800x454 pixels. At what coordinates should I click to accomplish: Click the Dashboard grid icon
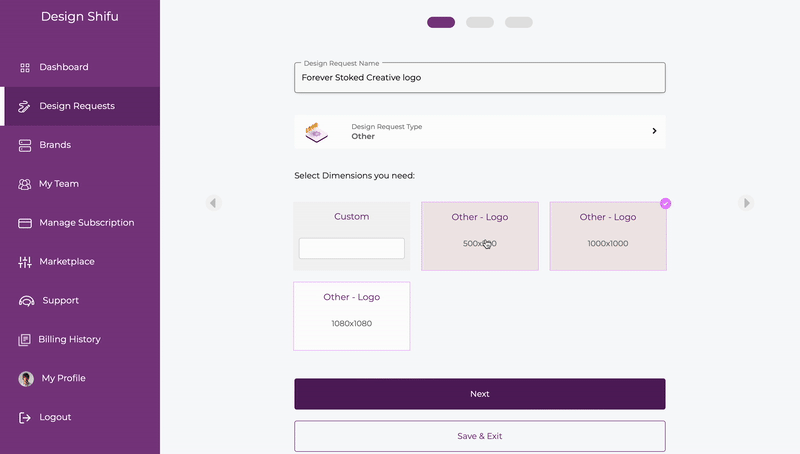(x=25, y=67)
